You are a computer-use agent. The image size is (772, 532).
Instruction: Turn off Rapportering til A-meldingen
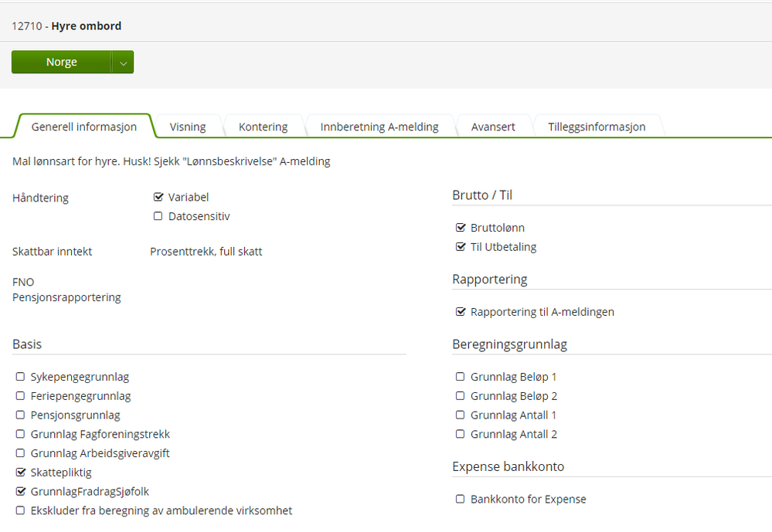point(460,312)
